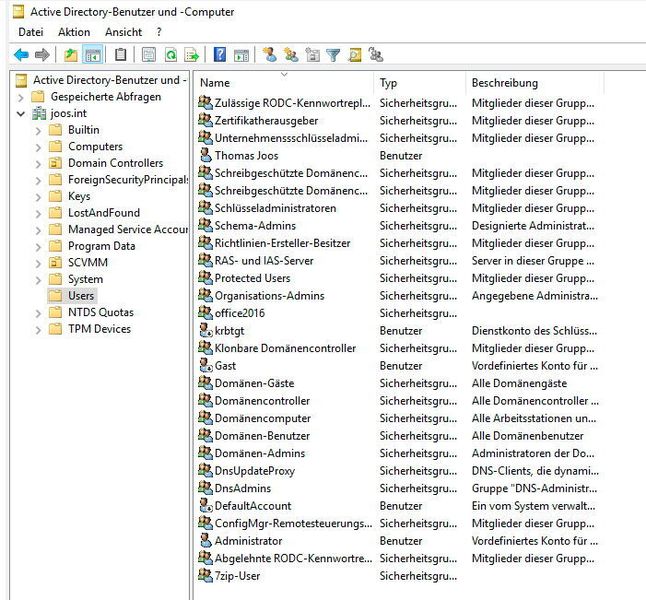Click the Back arrow toolbar icon
Image resolution: width=646 pixels, height=600 pixels.
click(21, 54)
